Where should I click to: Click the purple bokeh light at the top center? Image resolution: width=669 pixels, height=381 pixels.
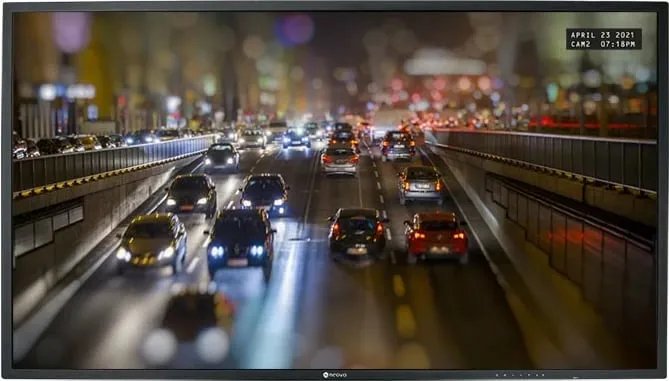pos(294,29)
